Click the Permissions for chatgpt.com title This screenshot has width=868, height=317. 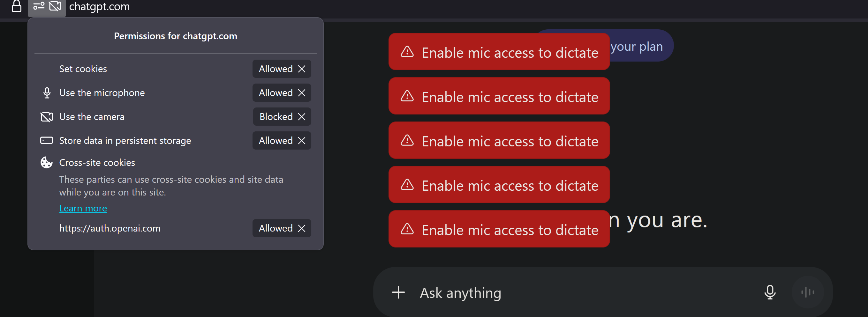176,36
